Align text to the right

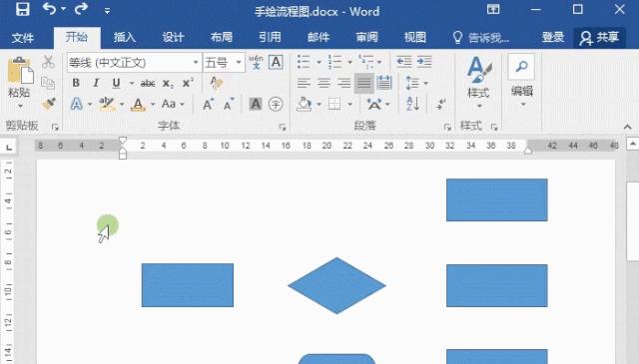click(x=343, y=83)
